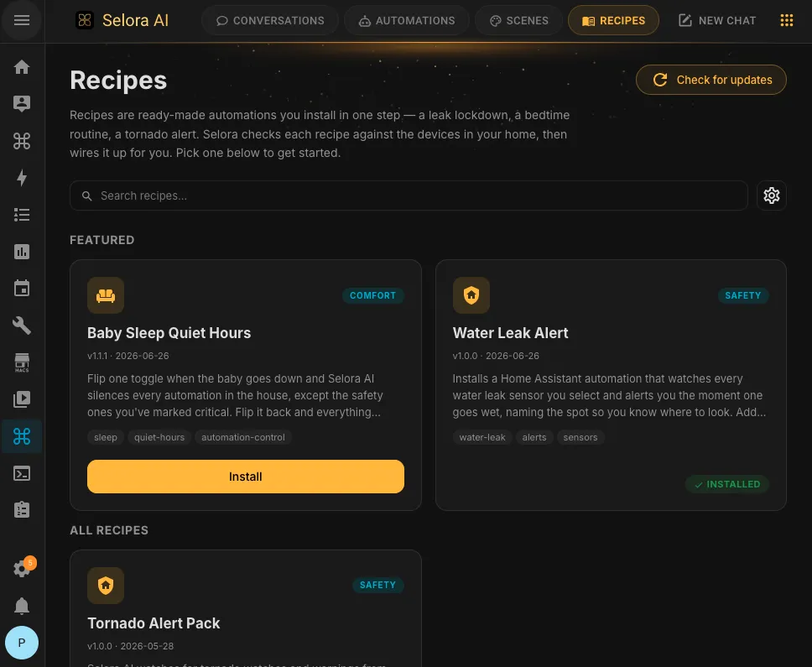Viewport: 812px width, 667px height.
Task: Open the Media play sidebar icon
Action: click(x=22, y=399)
